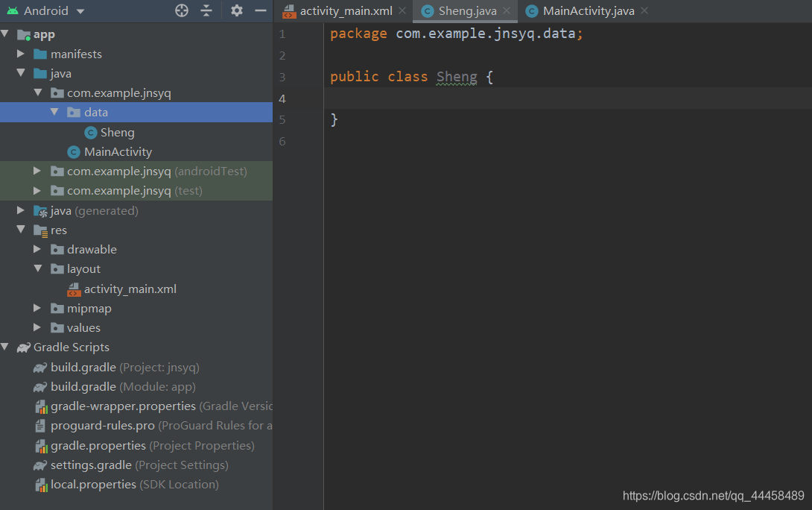
Task: Click the java (generated) folder icon
Action: click(40, 211)
